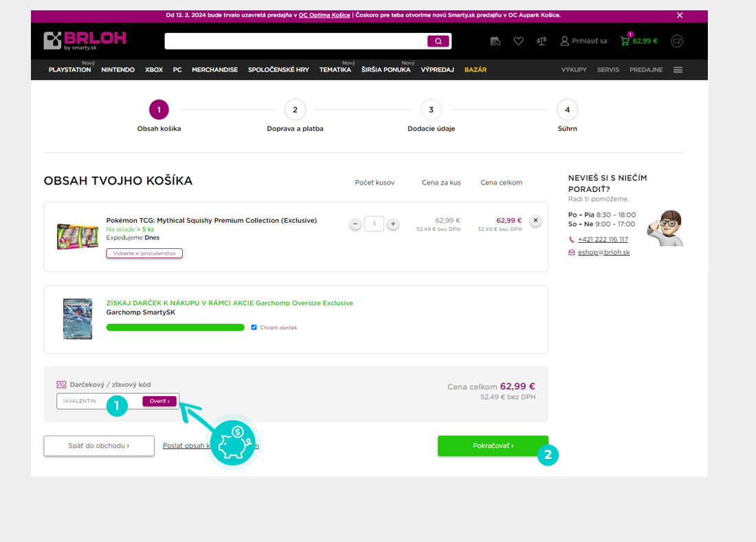Click the support assistant avatar
This screenshot has height=542, width=756.
pyautogui.click(x=665, y=228)
